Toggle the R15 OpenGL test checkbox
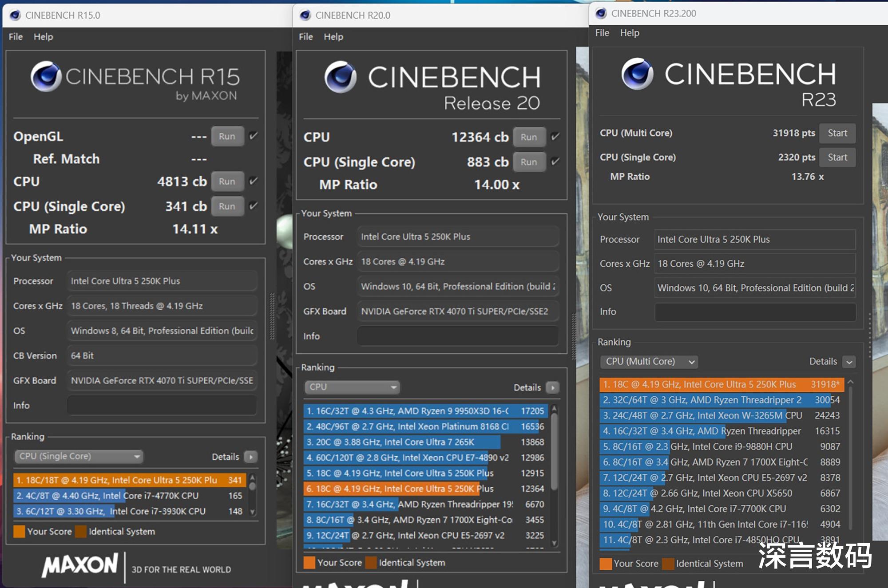 (254, 136)
